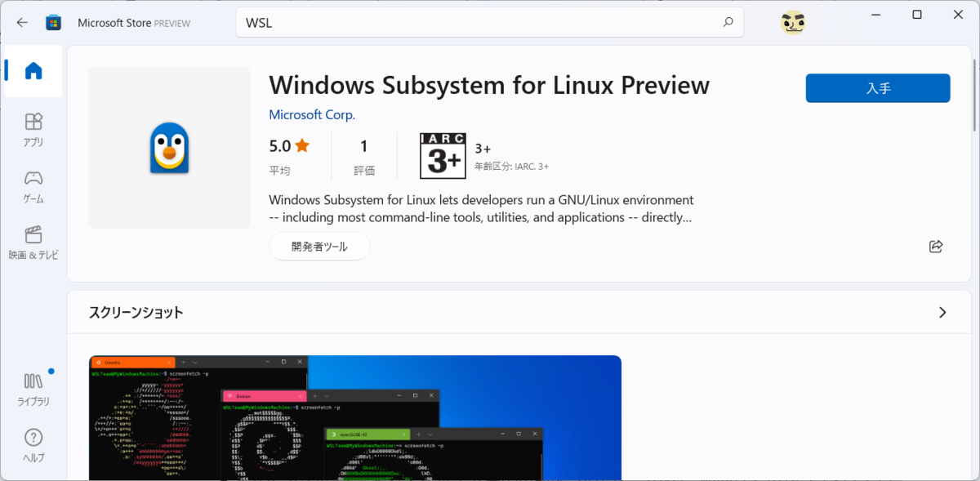Open the terminal screenshot thumbnail
This screenshot has width=980, height=481.
(355, 418)
